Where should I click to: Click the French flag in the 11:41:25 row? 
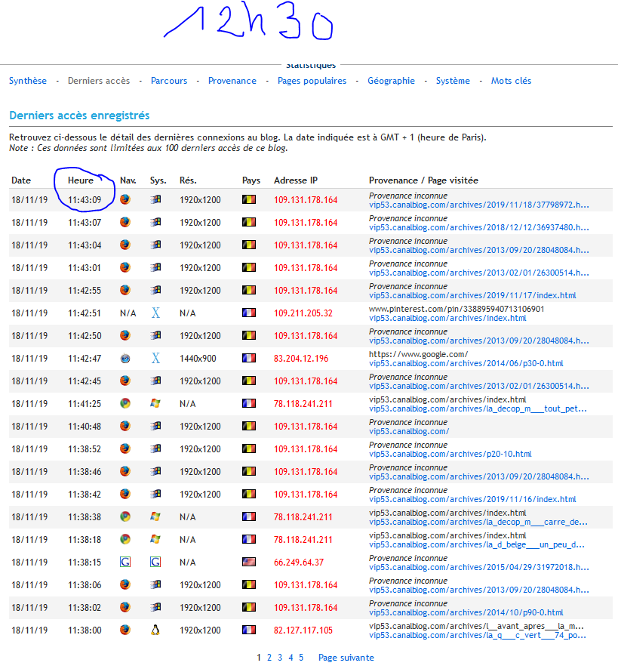(249, 403)
